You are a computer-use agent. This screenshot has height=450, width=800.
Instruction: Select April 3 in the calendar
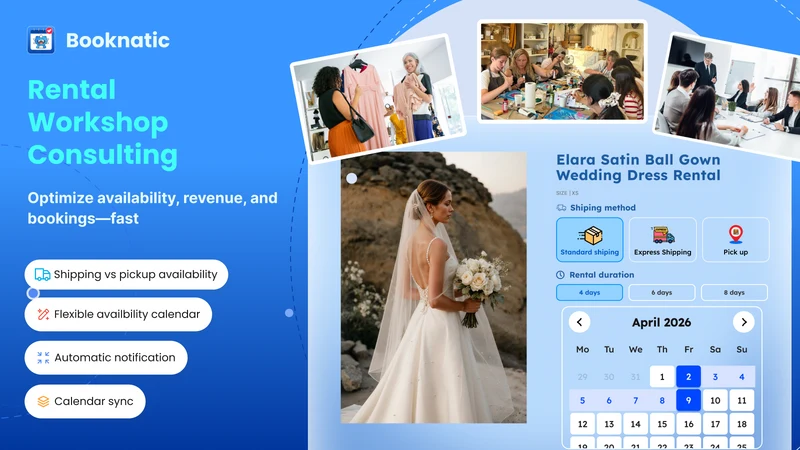point(715,377)
